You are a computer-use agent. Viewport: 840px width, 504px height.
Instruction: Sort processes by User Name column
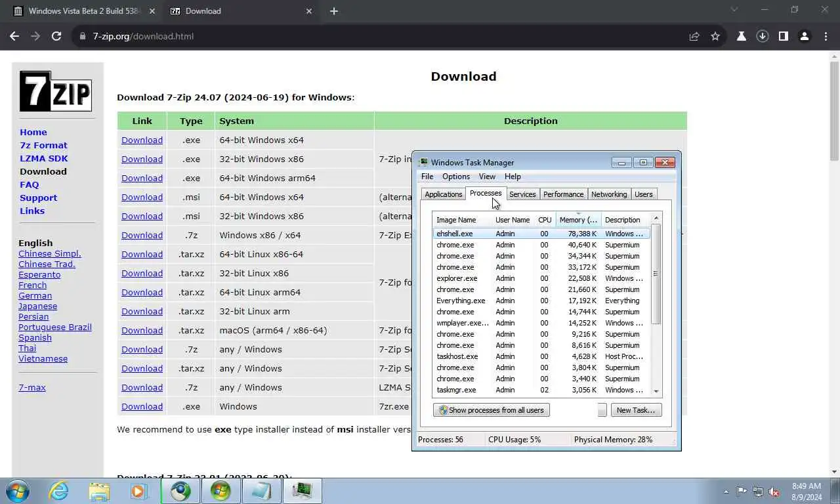pyautogui.click(x=513, y=220)
